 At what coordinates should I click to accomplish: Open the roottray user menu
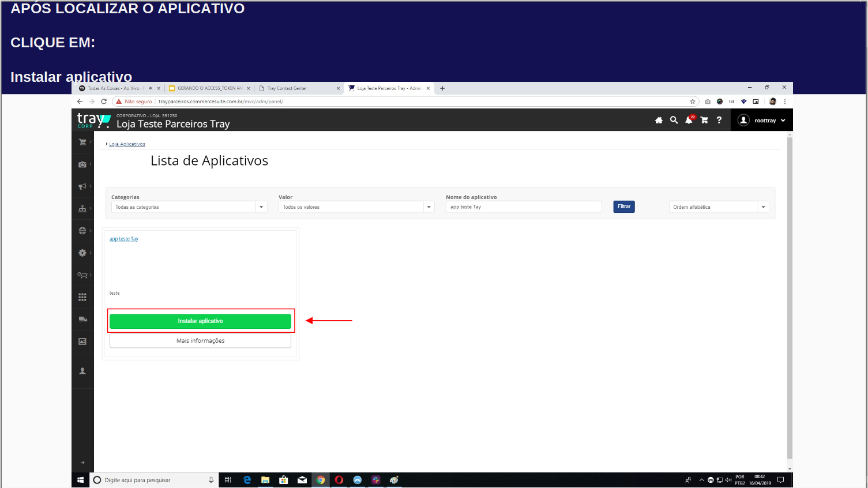click(x=762, y=121)
